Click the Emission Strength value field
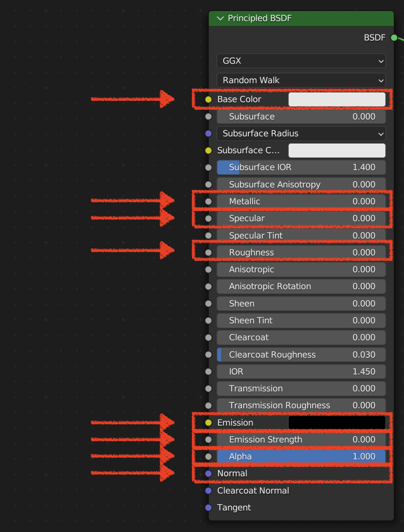This screenshot has height=532, width=404. click(301, 440)
